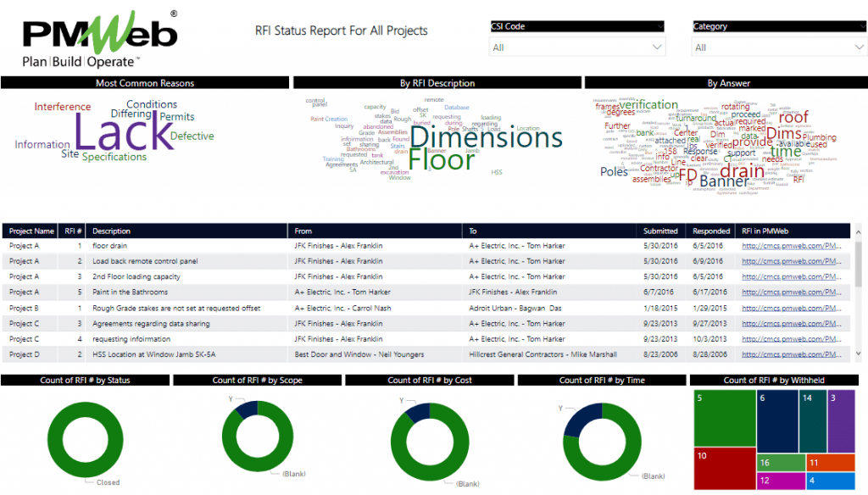The width and height of the screenshot is (868, 495).
Task: Select the navy treemap tile labeled 6
Action: pos(778,421)
